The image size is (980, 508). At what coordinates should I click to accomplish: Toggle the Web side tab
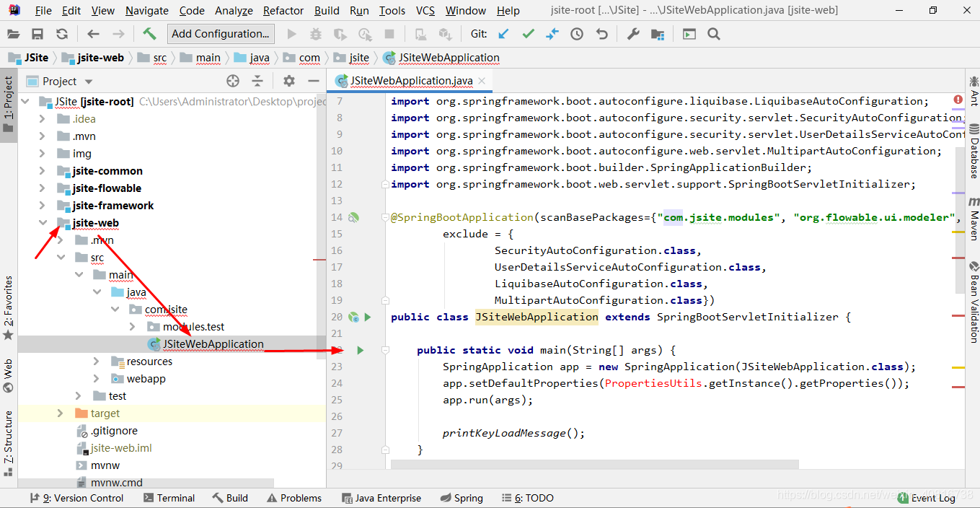[8, 376]
